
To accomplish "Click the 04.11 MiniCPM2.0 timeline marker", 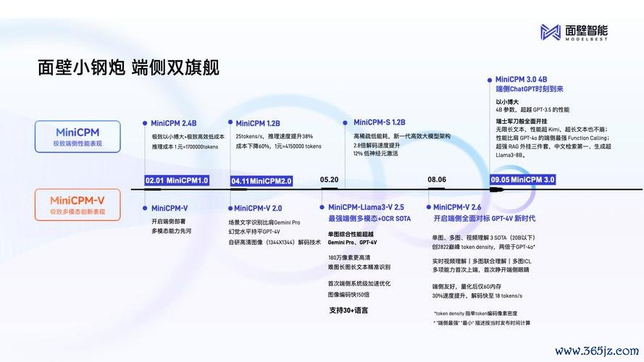I will click(262, 181).
